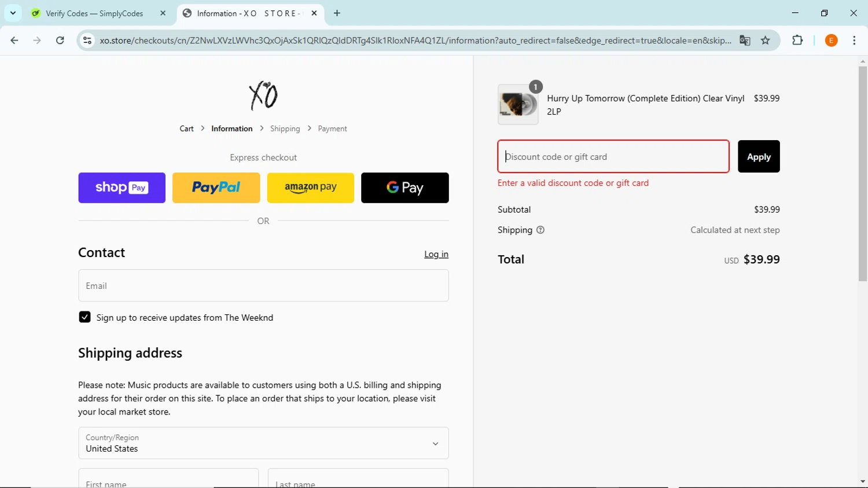
Task: Focus the Last name field
Action: tap(358, 479)
